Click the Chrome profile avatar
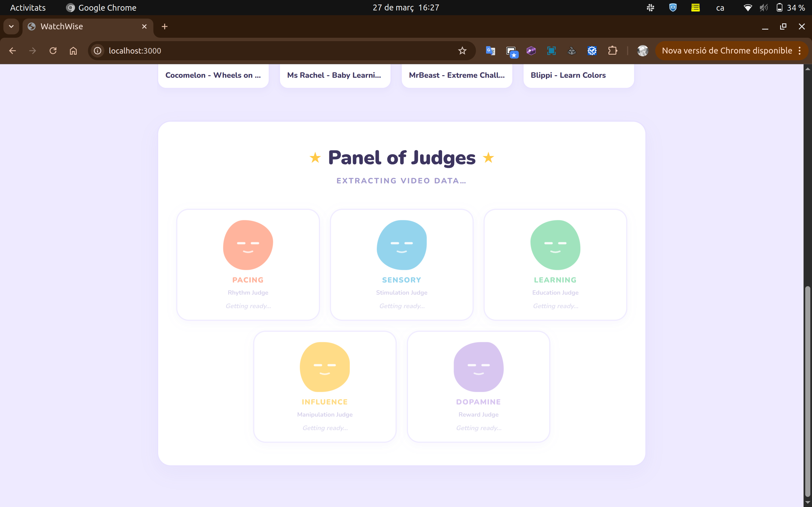Viewport: 812px width, 507px height. point(642,51)
